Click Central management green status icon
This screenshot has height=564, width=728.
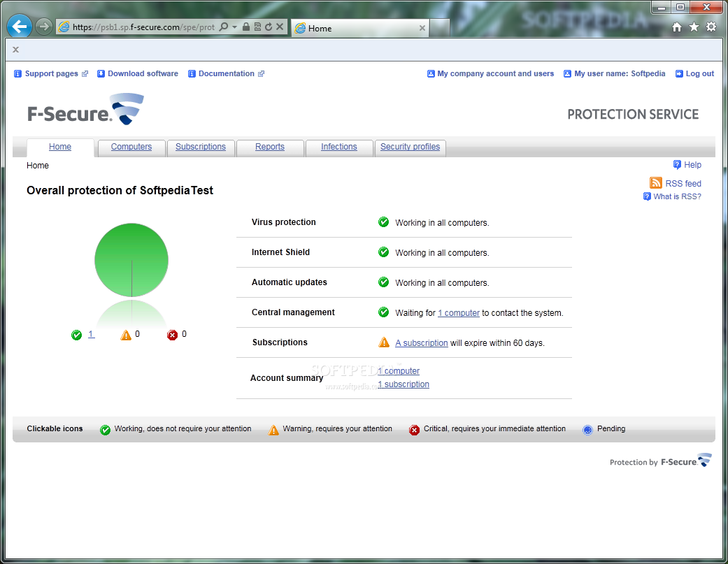pyautogui.click(x=383, y=312)
